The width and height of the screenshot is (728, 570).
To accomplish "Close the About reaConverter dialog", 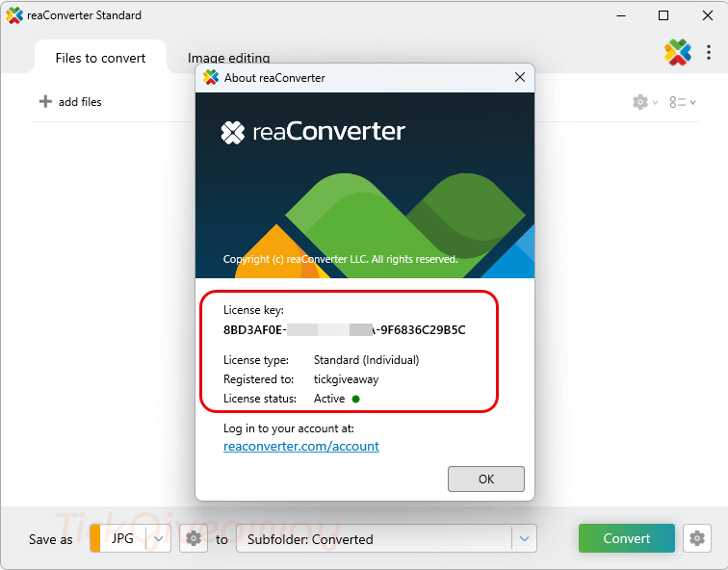I will coord(520,77).
